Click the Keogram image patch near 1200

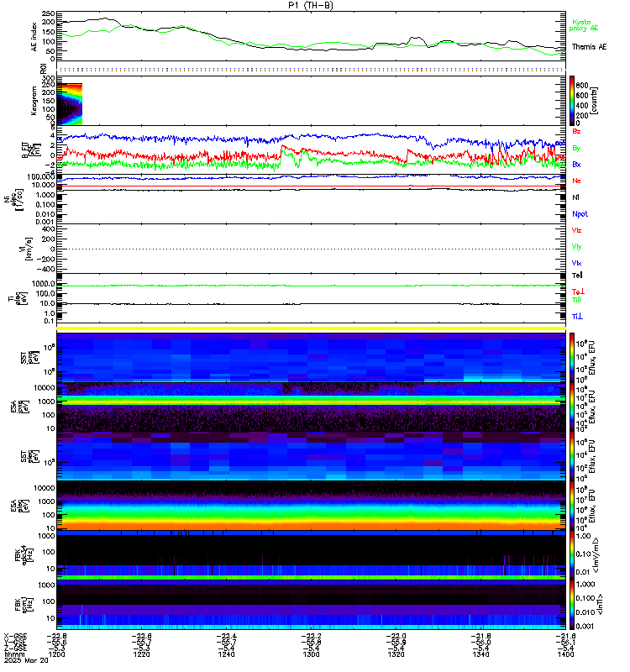pos(70,104)
